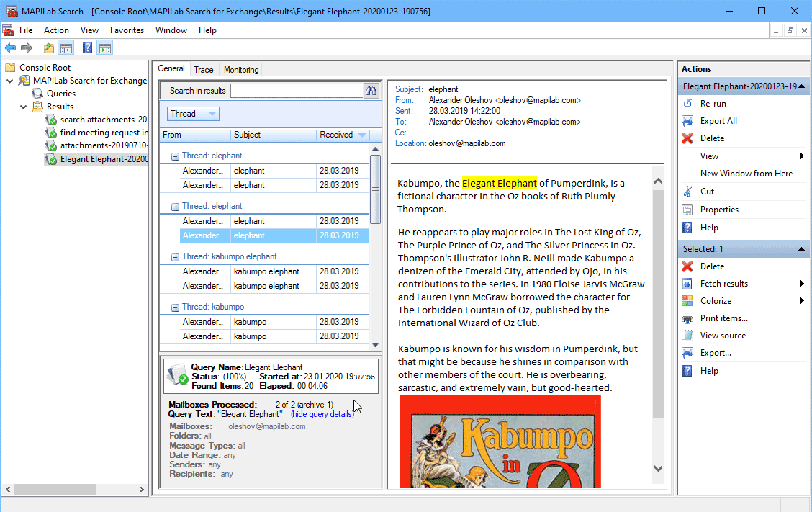Click Export All in the Actions pane
Screen dimensions: 812x512
[718, 121]
